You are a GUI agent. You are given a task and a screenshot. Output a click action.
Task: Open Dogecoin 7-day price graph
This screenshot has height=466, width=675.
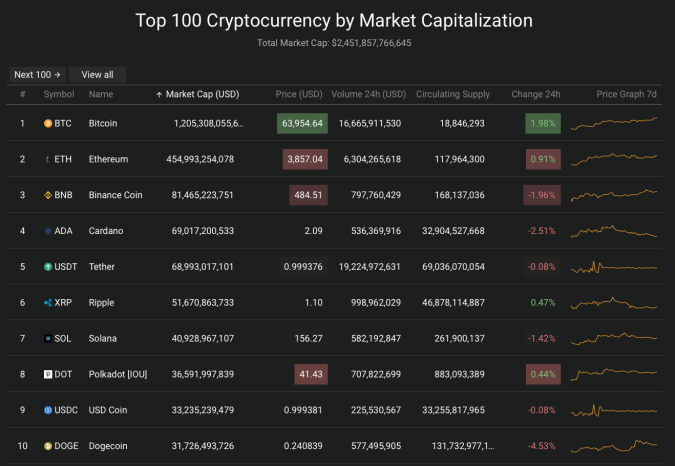point(614,446)
